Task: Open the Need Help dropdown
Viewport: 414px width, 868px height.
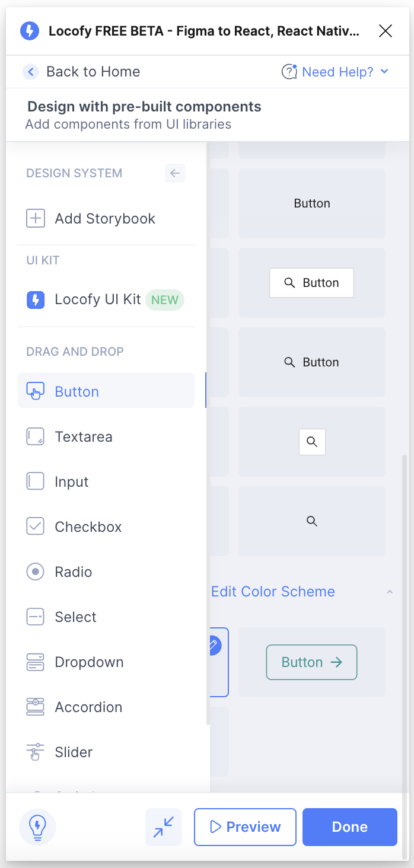Action: pos(335,71)
